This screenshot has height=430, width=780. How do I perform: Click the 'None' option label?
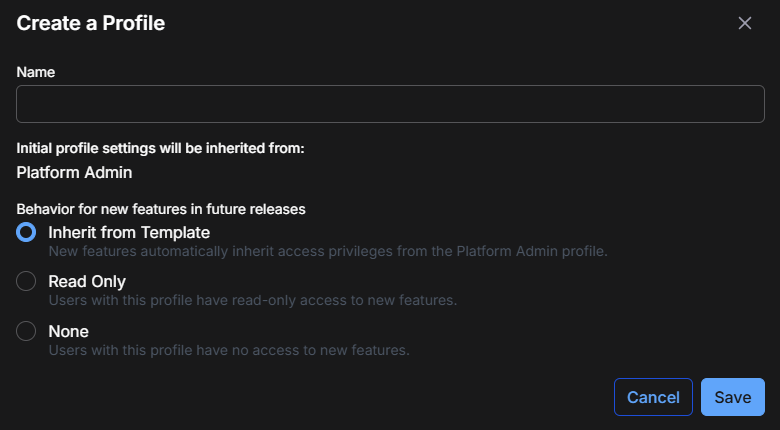point(69,331)
